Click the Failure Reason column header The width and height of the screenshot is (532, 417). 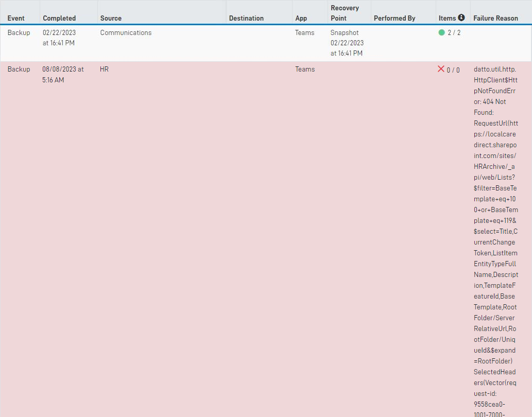click(496, 19)
